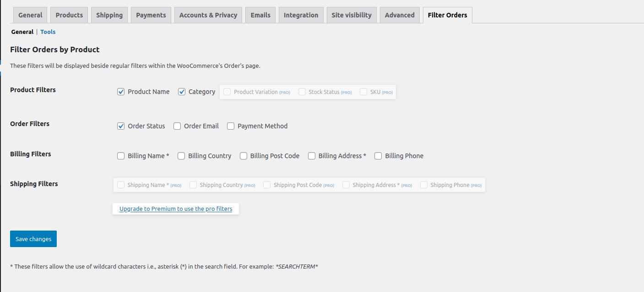
Task: Click the General sub-section link
Action: 22,32
